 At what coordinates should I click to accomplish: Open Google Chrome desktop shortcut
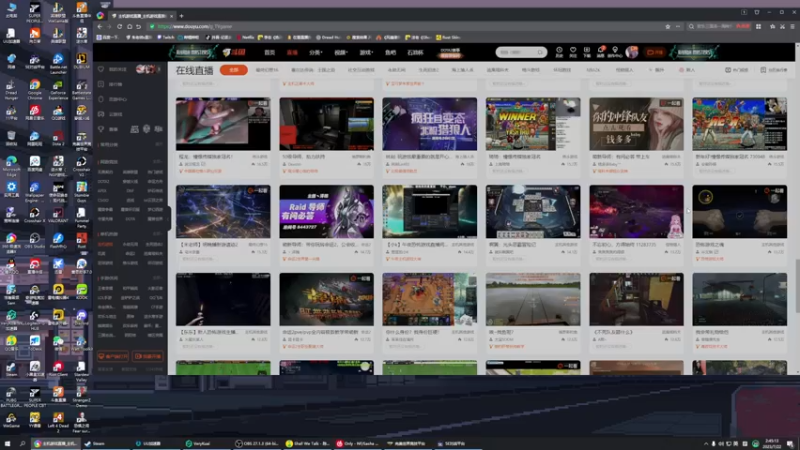coord(34,88)
